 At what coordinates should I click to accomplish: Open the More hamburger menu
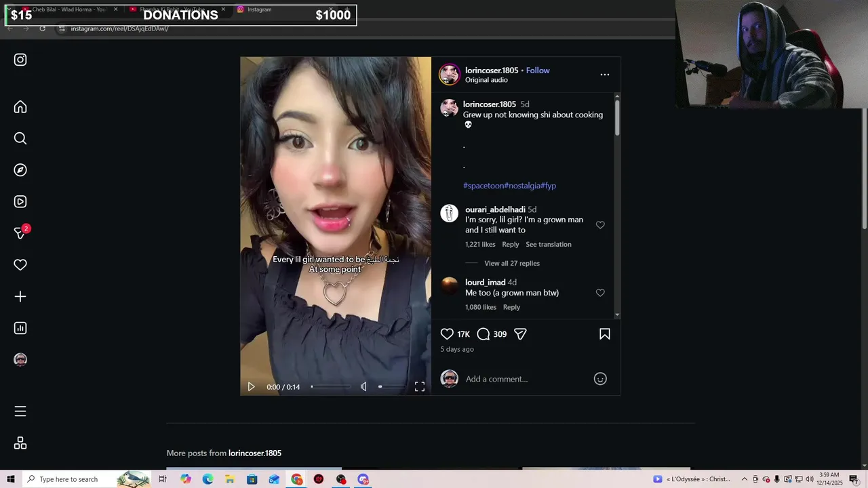pos(20,411)
